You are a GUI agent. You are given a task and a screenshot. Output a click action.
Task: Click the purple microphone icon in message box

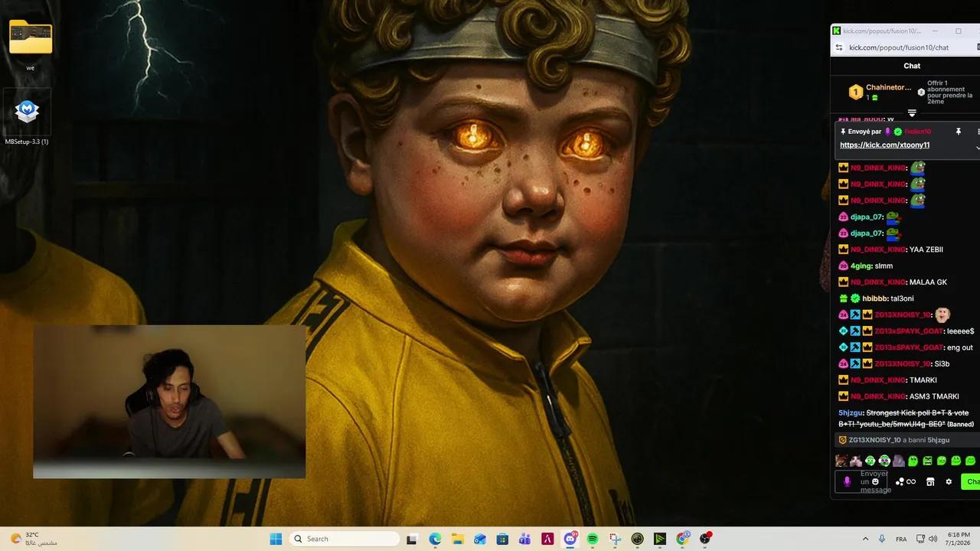coord(847,481)
